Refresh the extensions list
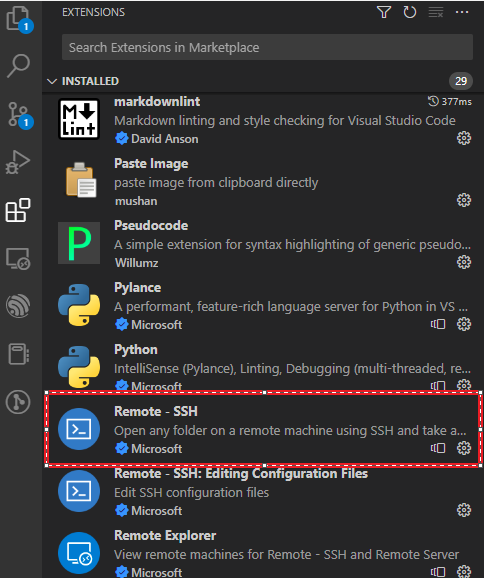This screenshot has width=484, height=578. [410, 12]
